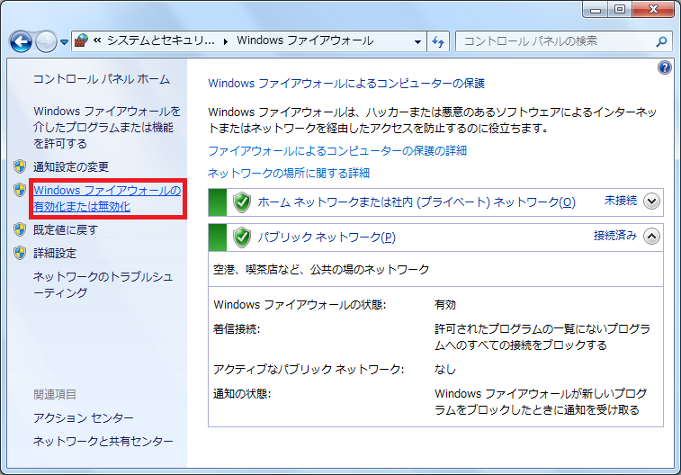Click the Forward navigation arrow button
Image resolution: width=681 pixels, height=475 pixels.
(46, 41)
